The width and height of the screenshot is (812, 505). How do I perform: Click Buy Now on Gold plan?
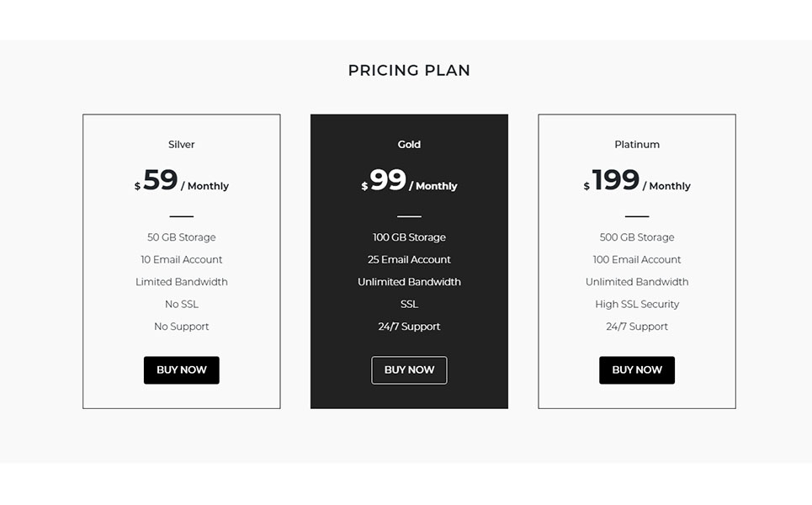click(x=409, y=369)
